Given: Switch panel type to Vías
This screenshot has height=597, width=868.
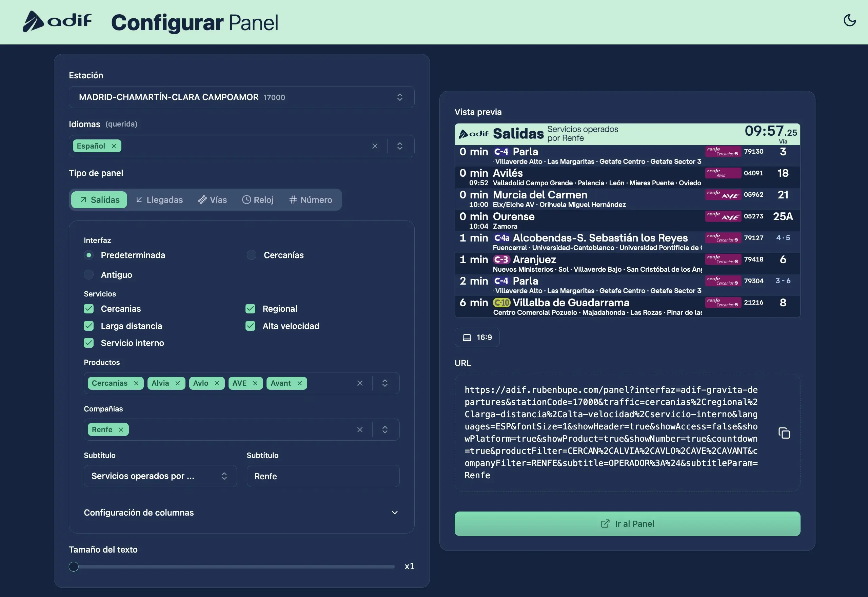Looking at the screenshot, I should point(212,200).
